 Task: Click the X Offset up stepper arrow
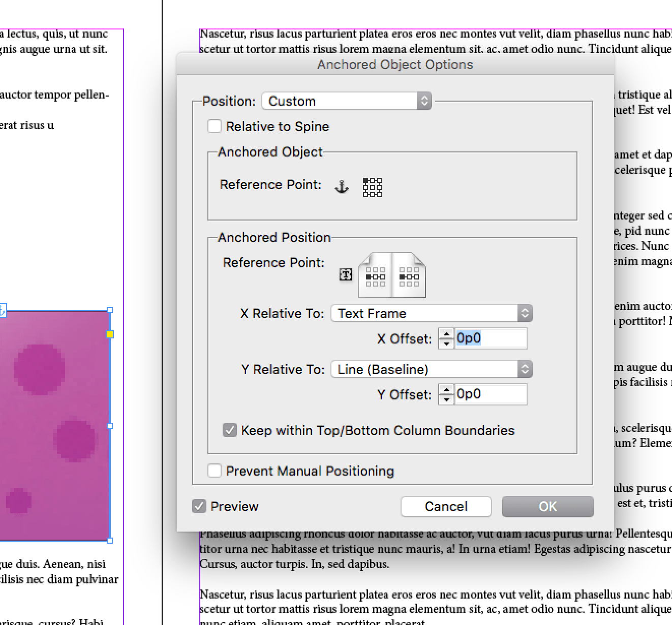point(446,334)
